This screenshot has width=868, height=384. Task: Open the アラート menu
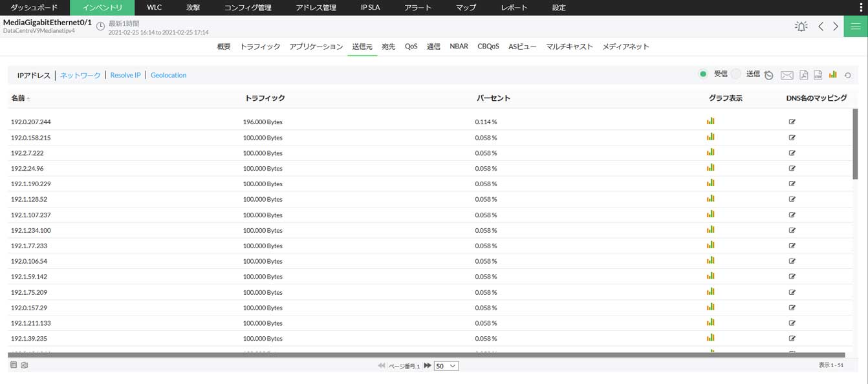click(418, 8)
